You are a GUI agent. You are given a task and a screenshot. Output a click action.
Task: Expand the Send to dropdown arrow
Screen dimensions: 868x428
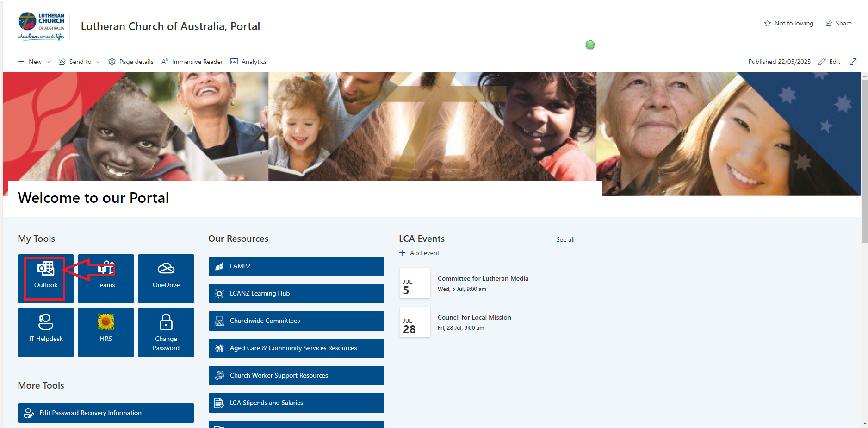coord(98,62)
